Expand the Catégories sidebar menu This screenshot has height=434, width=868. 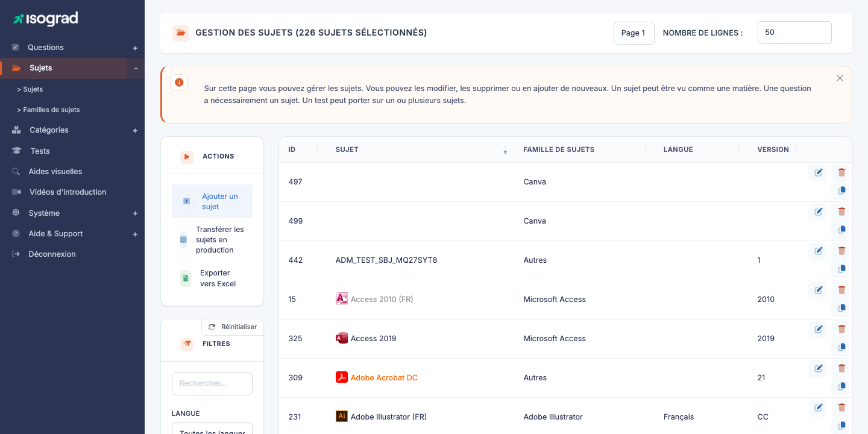[135, 130]
